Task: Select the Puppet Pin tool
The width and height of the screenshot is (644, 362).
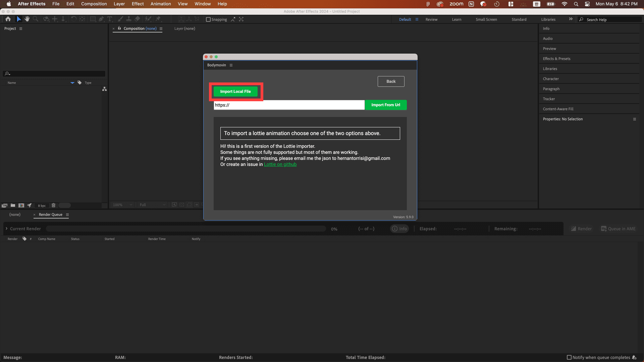Action: coord(158,19)
